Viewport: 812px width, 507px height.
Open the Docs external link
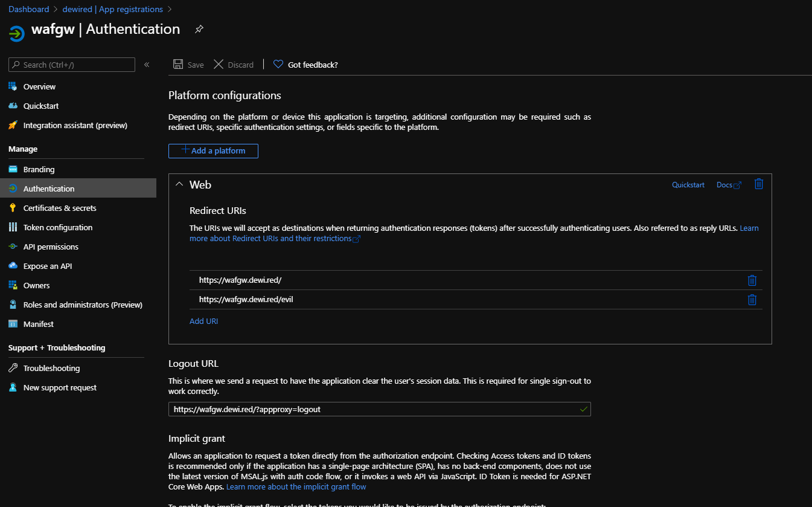pyautogui.click(x=726, y=184)
